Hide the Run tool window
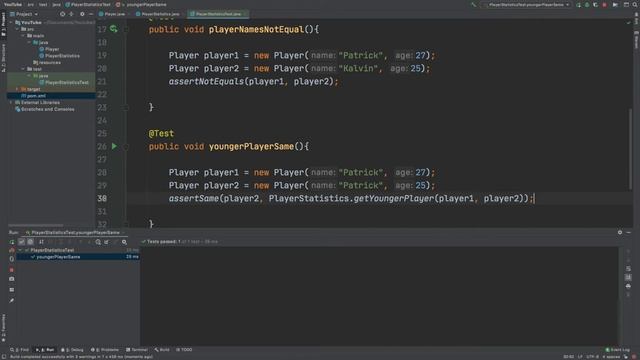640x360 pixels. (x=629, y=232)
